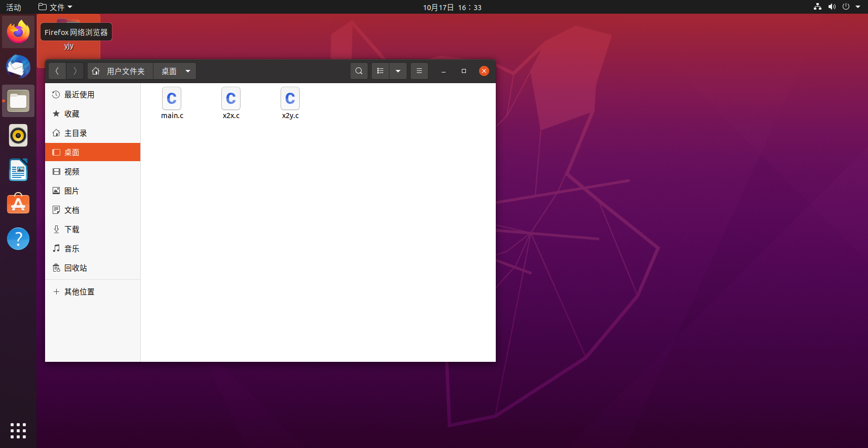
Task: Select the x2y.c file
Action: pos(290,103)
